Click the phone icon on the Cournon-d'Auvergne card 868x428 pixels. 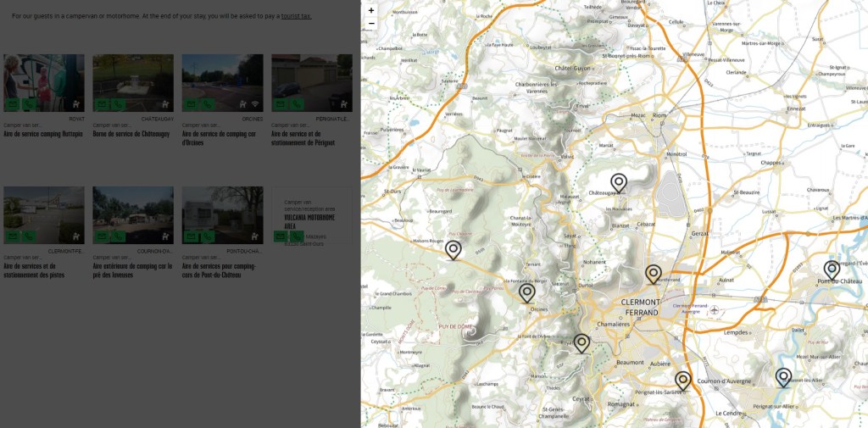pyautogui.click(x=119, y=236)
